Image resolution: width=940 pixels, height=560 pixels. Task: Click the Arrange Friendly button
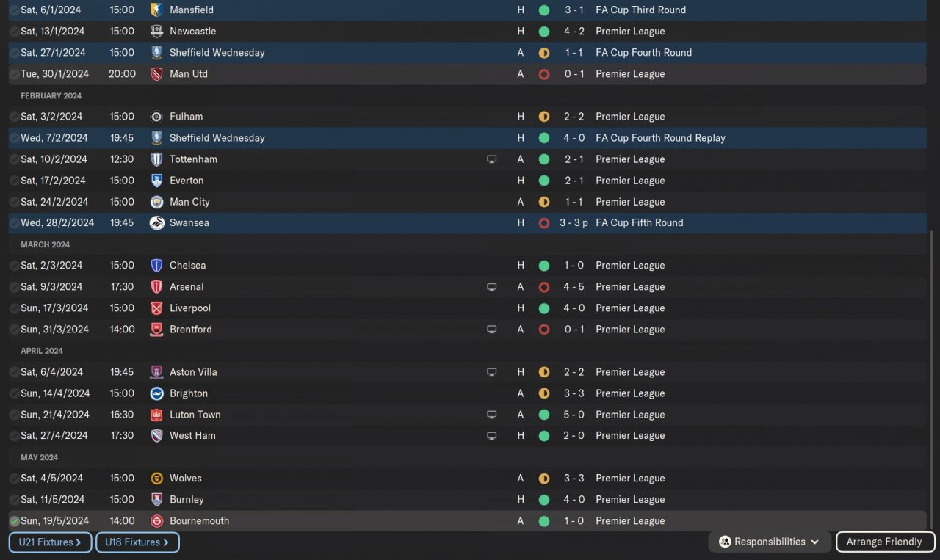click(884, 542)
